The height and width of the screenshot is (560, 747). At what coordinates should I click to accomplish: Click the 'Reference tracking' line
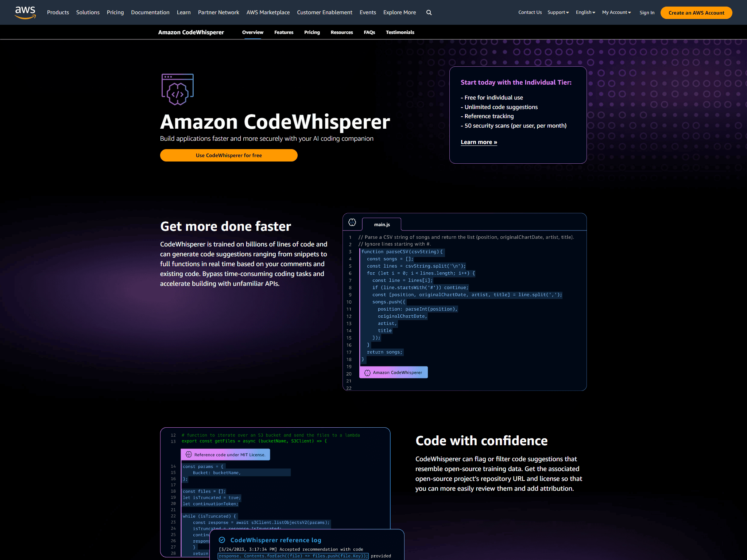(487, 116)
